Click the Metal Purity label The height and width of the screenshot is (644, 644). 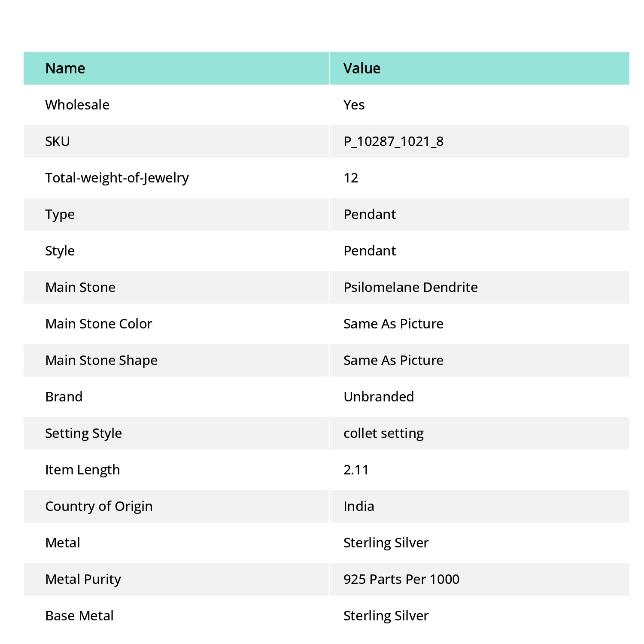tap(83, 579)
